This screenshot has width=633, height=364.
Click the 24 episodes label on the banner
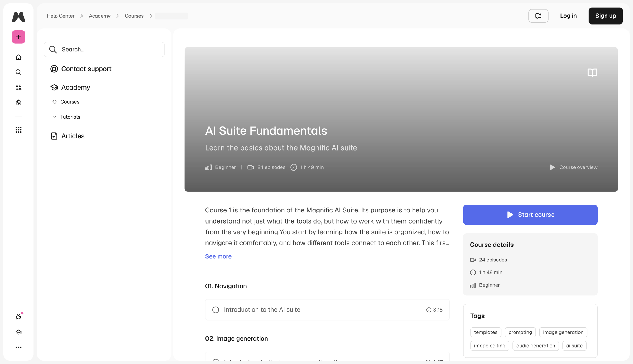point(271,167)
